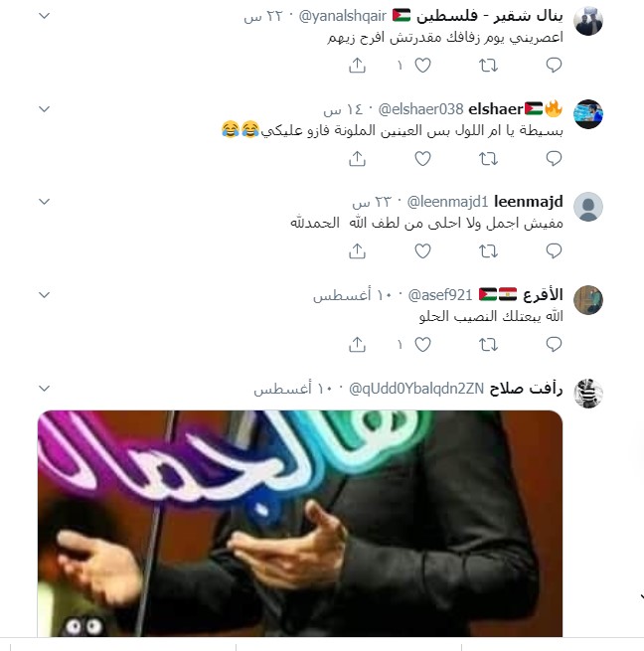
Task: Share the elshaer038 tweet
Action: tap(357, 159)
